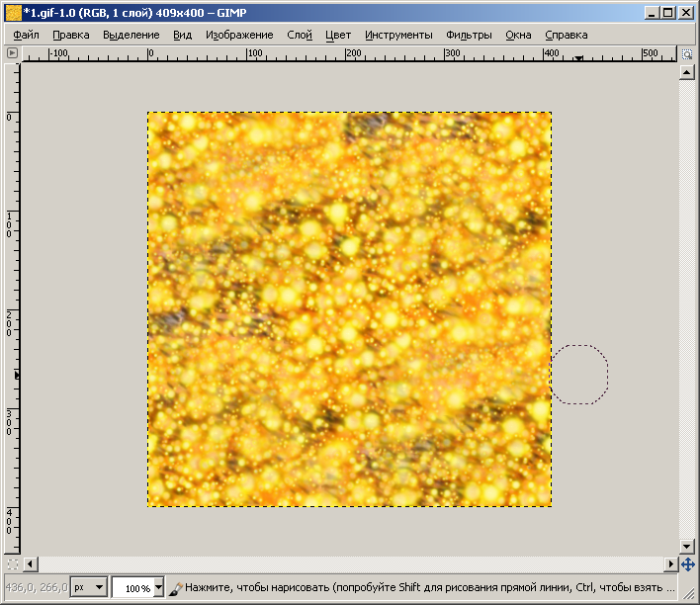The image size is (700, 605).
Task: Open the Изображение menu
Action: point(239,35)
